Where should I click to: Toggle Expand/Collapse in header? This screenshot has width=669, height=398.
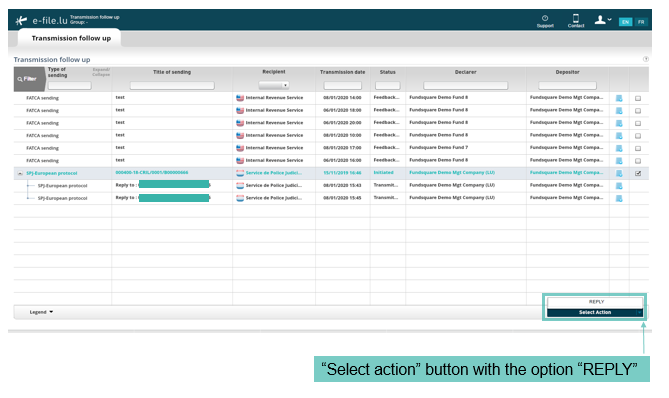tap(101, 72)
